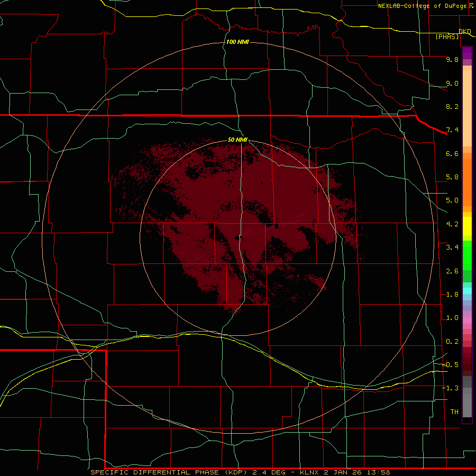Viewport: 476px width, 476px height.
Task: Click the 3.4 value on the color scale
Action: [x=452, y=248]
